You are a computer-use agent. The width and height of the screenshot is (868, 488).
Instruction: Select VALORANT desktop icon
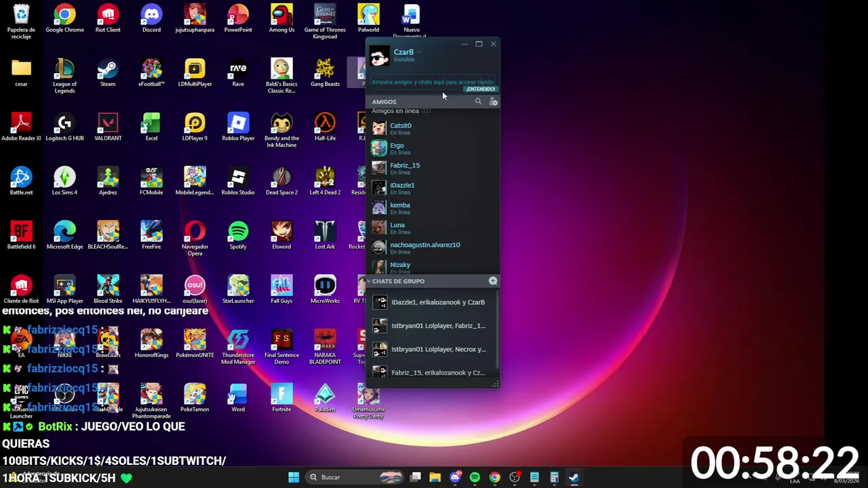108,127
